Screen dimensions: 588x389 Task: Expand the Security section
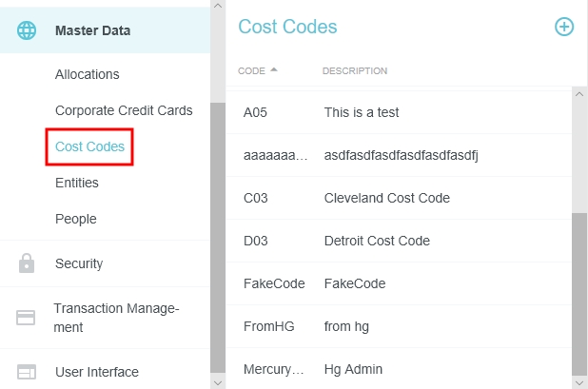pos(79,263)
